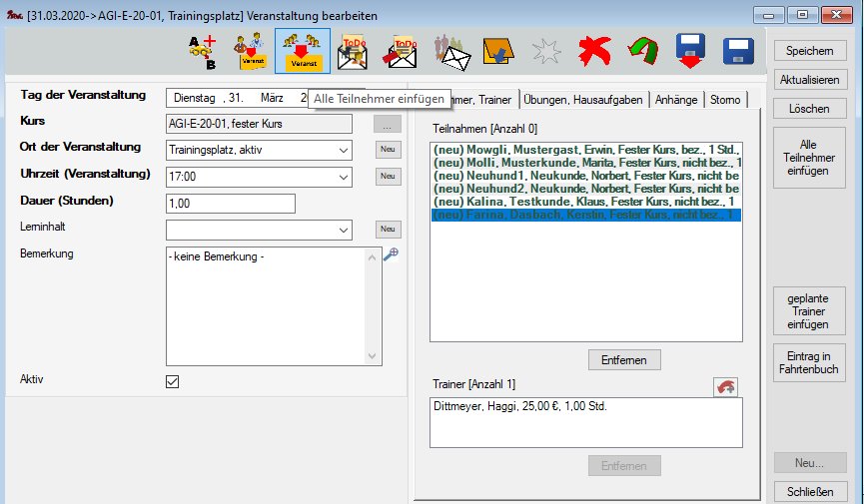Toggle the Aktiv checkbox
The width and height of the screenshot is (864, 504).
[x=172, y=381]
